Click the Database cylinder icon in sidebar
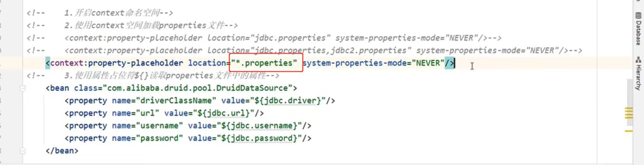 coord(638,16)
